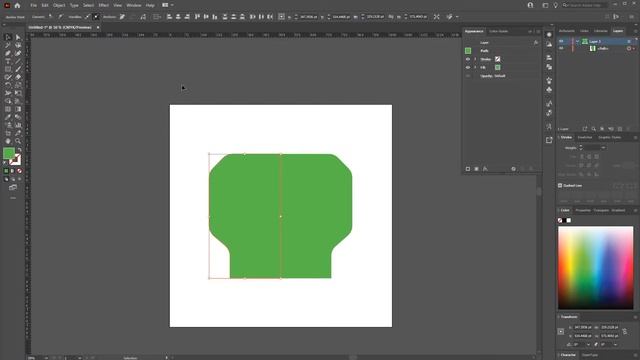Viewport: 640px width, 360px height.
Task: Click the Fill color swatch in Appearance
Action: coord(498,67)
